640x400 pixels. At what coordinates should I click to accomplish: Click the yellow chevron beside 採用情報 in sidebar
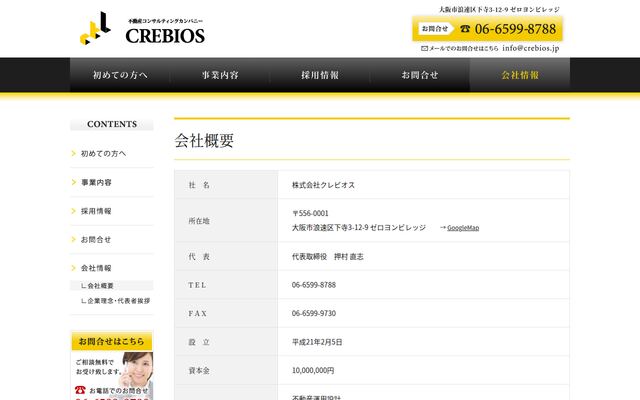(x=73, y=211)
